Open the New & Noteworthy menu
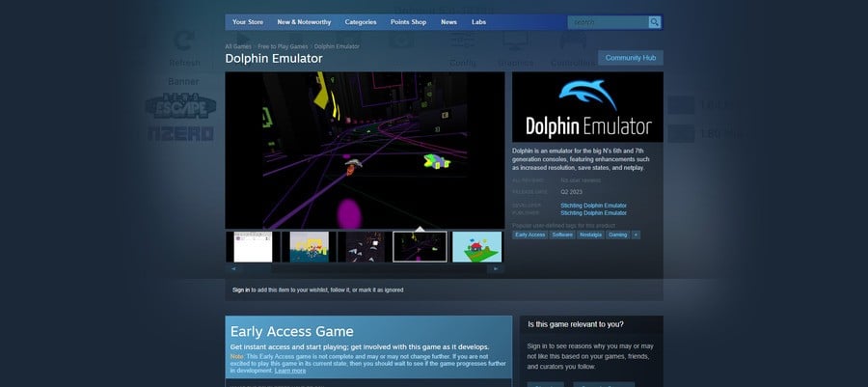868x387 pixels. pyautogui.click(x=304, y=22)
